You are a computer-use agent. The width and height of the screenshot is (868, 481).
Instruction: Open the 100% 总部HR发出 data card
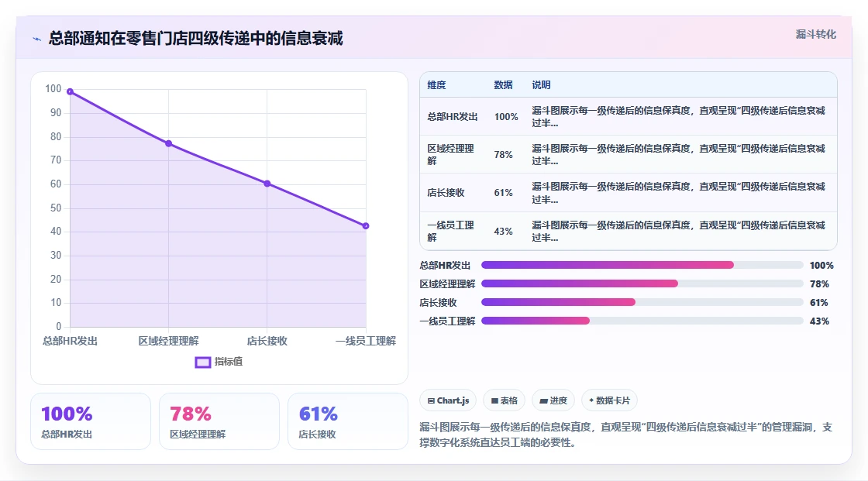[91, 421]
